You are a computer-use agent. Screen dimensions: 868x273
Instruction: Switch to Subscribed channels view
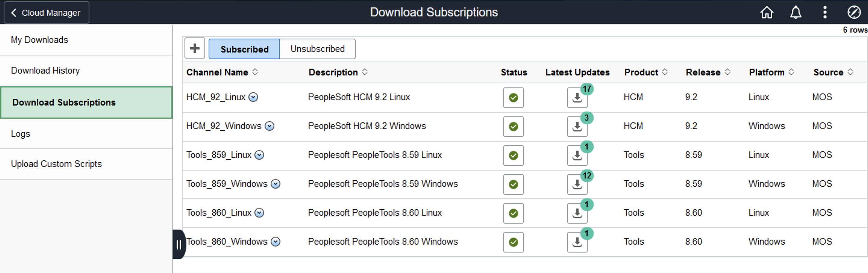click(244, 49)
